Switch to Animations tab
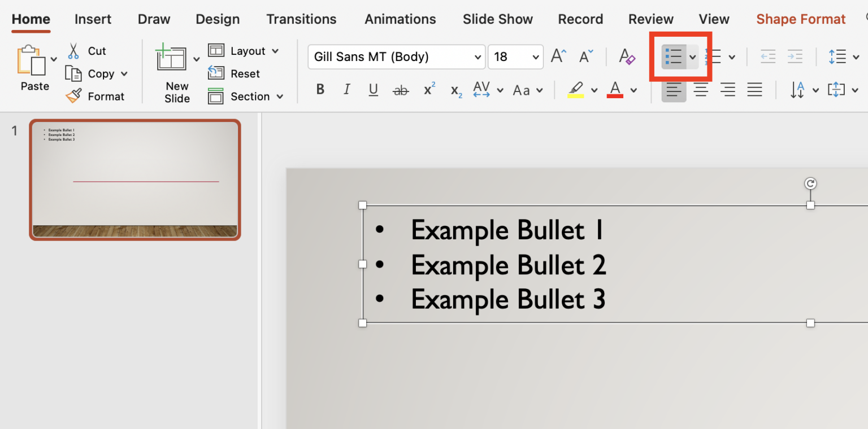The width and height of the screenshot is (868, 429). coord(400,19)
